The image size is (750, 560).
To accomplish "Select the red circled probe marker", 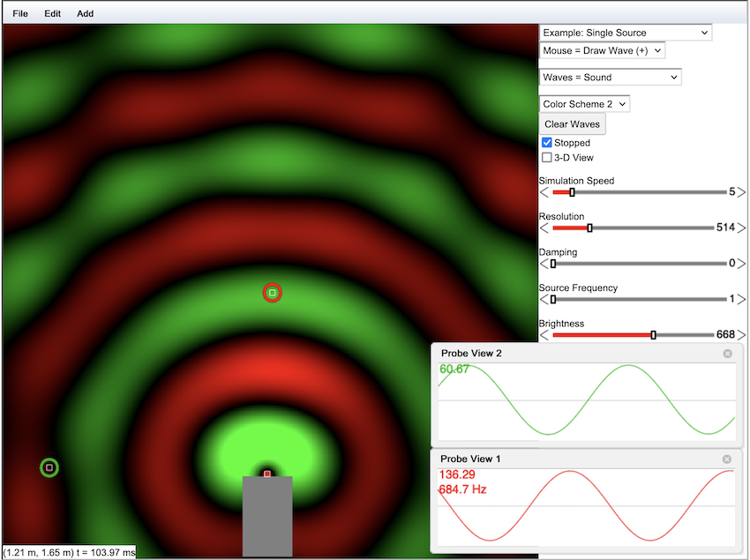I will coord(273,293).
